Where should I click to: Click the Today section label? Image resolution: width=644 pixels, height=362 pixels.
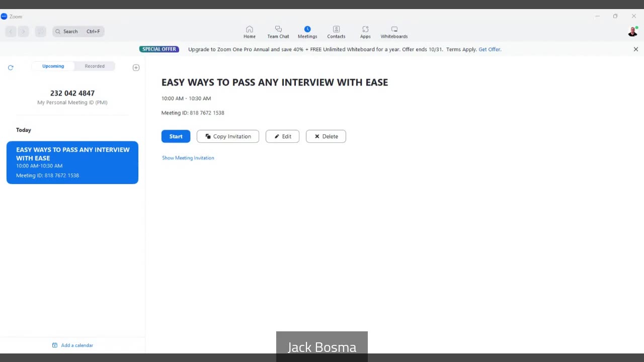click(24, 130)
